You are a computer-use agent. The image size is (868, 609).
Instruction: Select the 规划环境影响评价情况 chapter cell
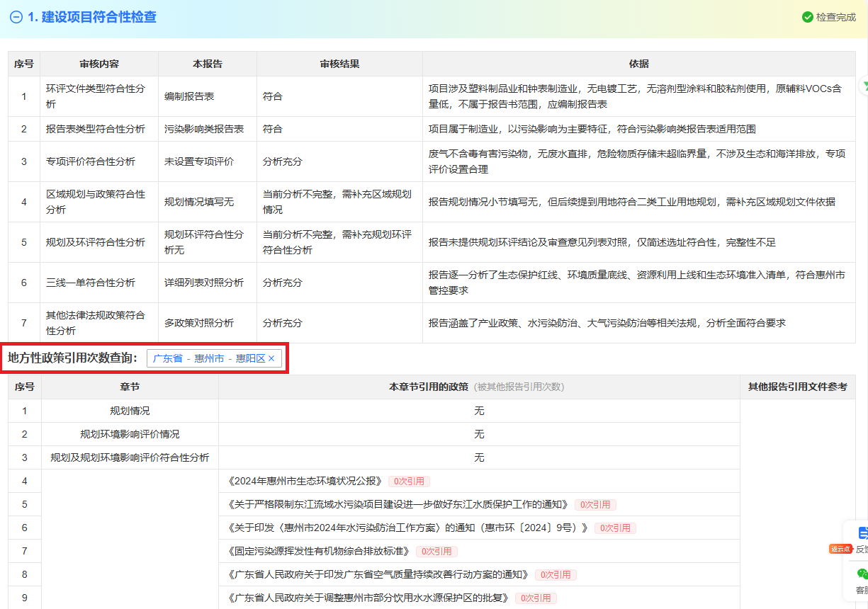coord(130,434)
